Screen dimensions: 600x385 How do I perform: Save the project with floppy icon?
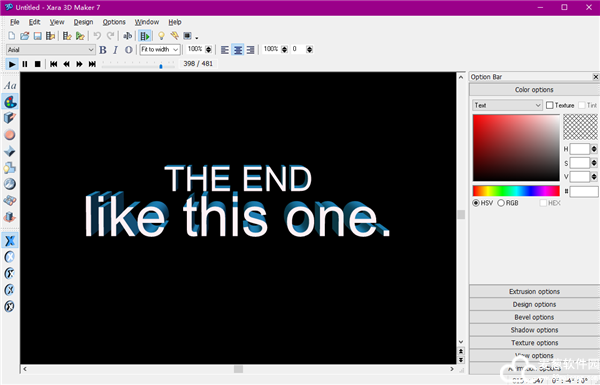pos(38,36)
